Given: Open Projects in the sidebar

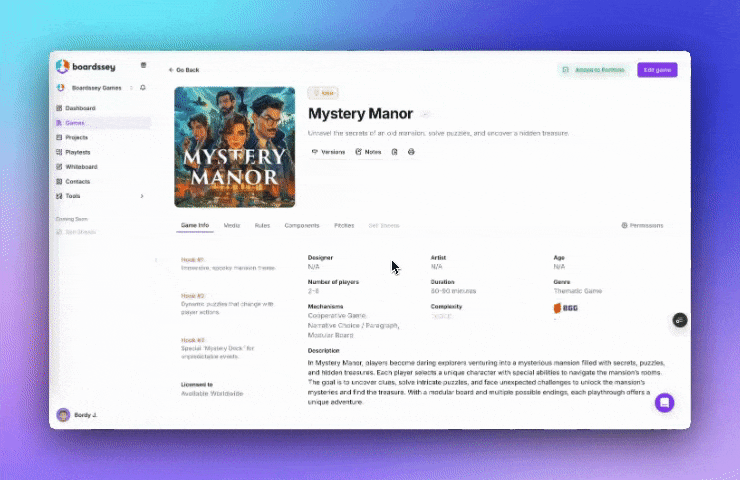Looking at the screenshot, I should coord(76,137).
